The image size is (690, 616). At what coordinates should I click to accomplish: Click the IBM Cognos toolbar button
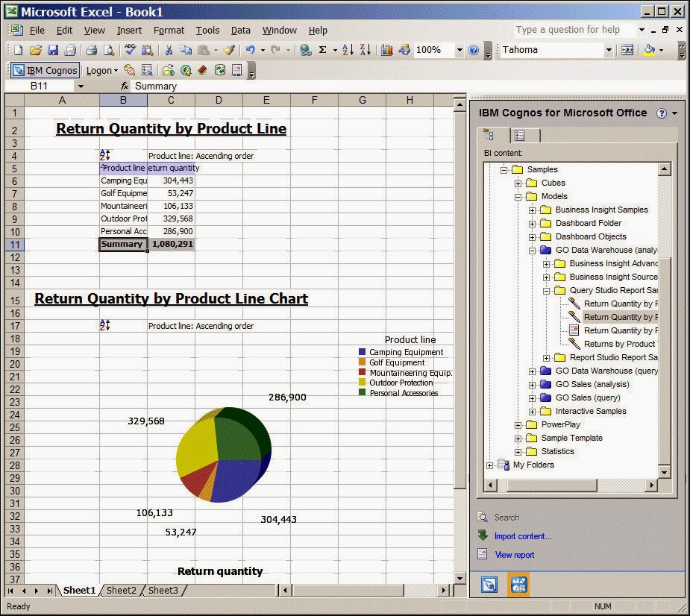pos(45,70)
